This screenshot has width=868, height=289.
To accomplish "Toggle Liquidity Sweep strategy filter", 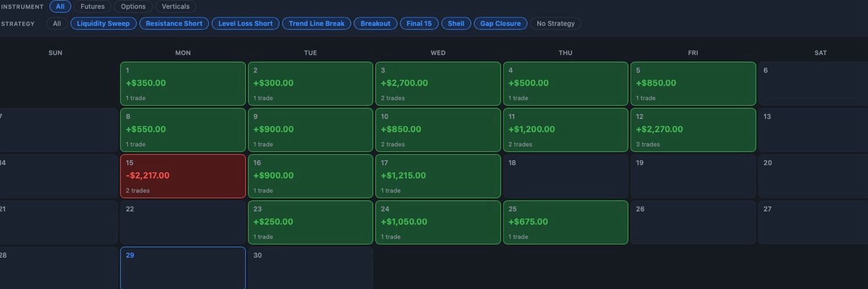I will click(104, 24).
